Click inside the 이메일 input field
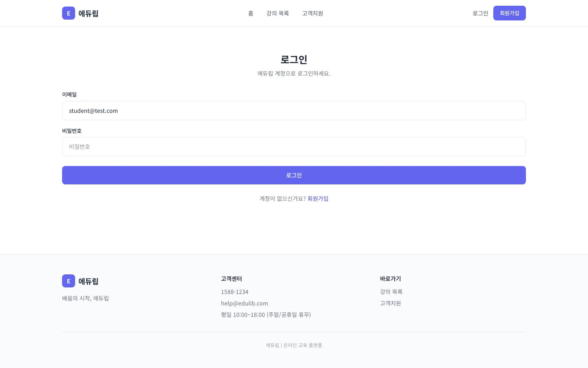This screenshot has height=368, width=588. pos(294,110)
